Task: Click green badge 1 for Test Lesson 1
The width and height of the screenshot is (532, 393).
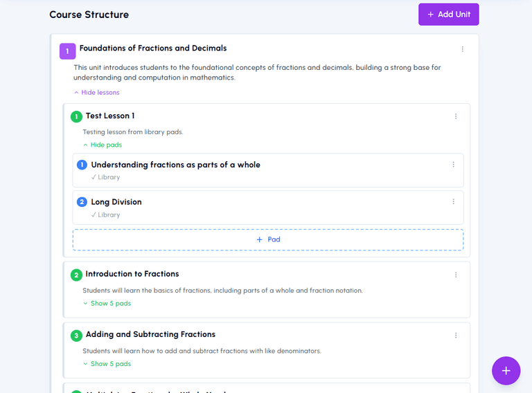Action: (x=76, y=116)
